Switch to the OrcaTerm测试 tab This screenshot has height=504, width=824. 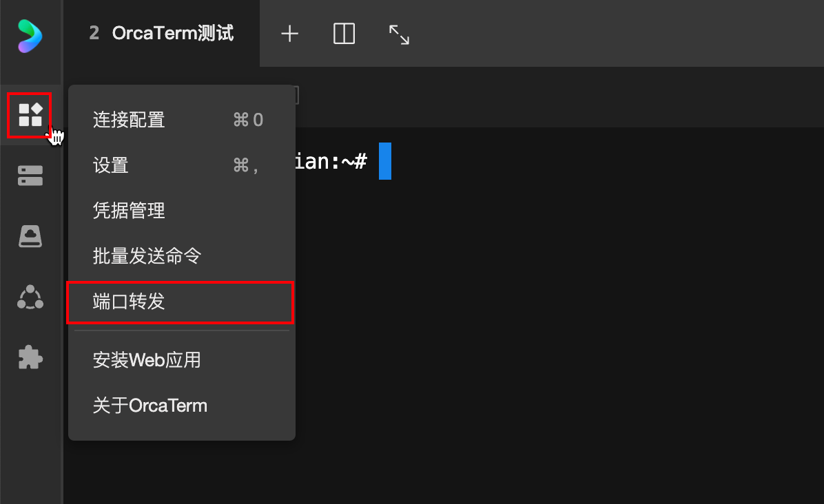click(162, 33)
